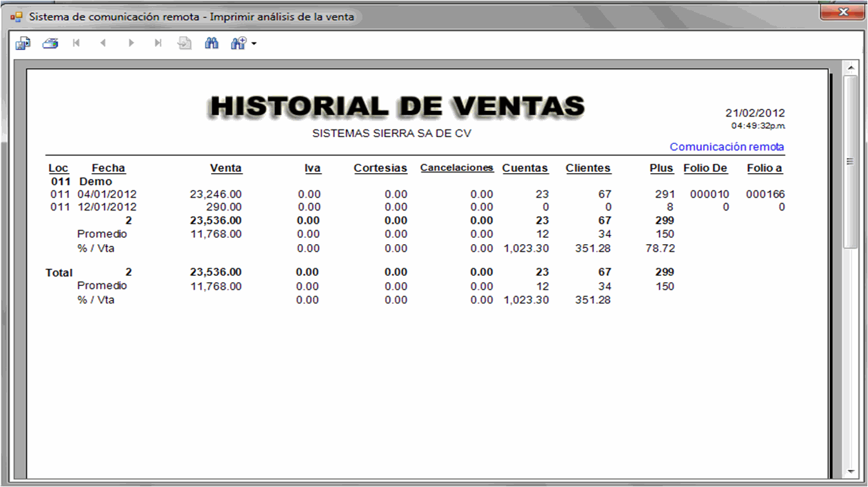Jump to the last page
This screenshot has width=868, height=487.
click(x=158, y=43)
